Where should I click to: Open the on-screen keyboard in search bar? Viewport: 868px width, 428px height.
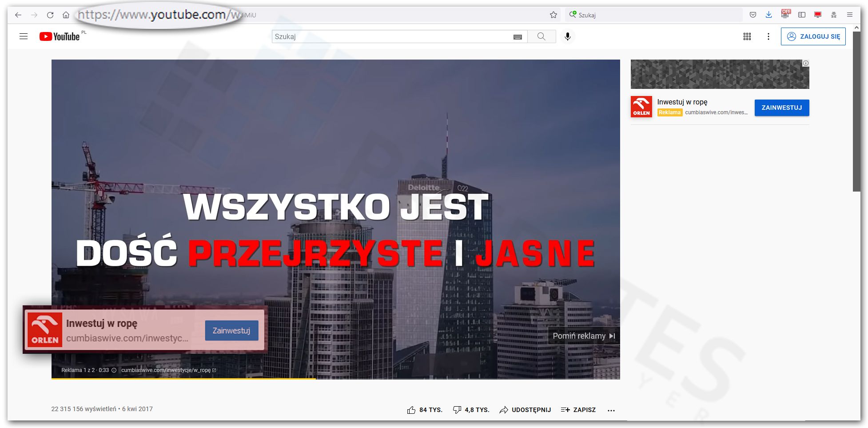coord(517,36)
